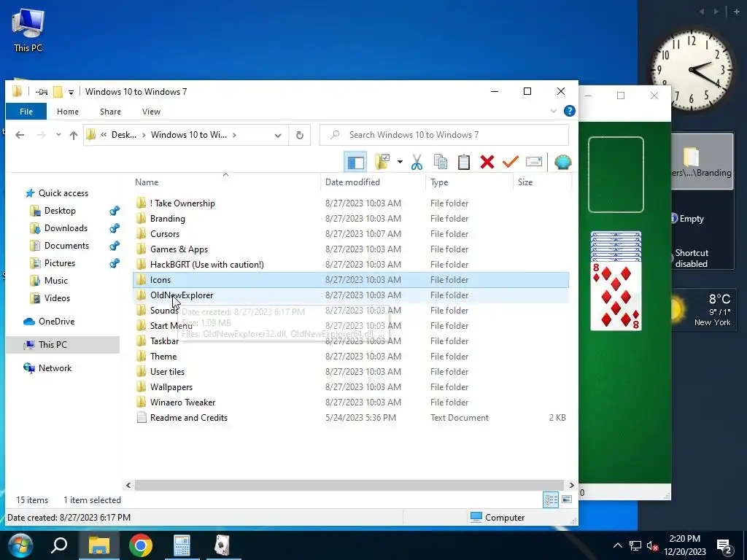Click the Solitaire 8 of diamonds card
The height and width of the screenshot is (560, 747).
point(616,296)
